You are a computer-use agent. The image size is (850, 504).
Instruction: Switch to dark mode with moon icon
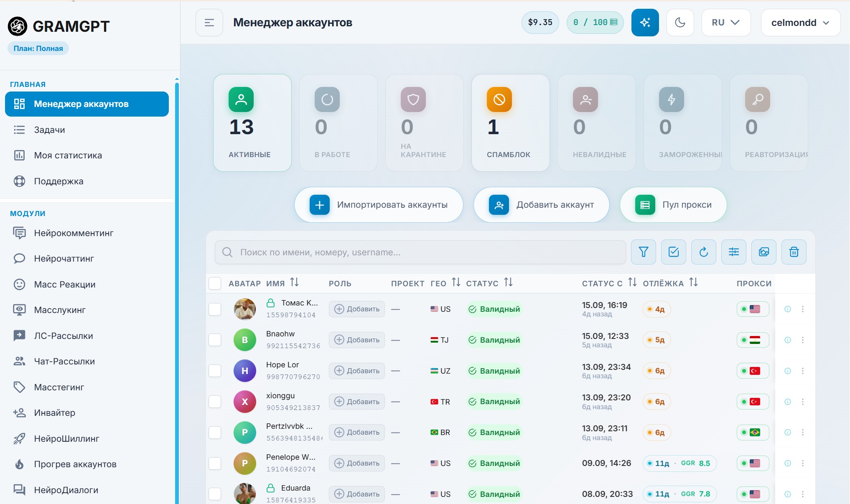[x=680, y=23]
